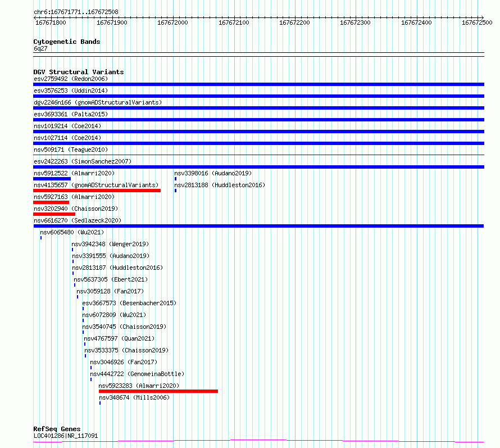
Task: Open esv3667573 (Besenbacher2015) variant
Action: point(129,303)
